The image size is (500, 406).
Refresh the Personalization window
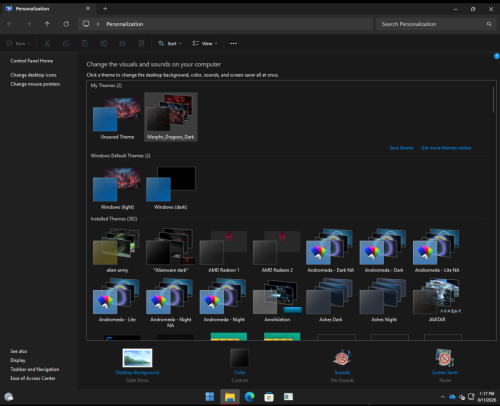[x=66, y=24]
